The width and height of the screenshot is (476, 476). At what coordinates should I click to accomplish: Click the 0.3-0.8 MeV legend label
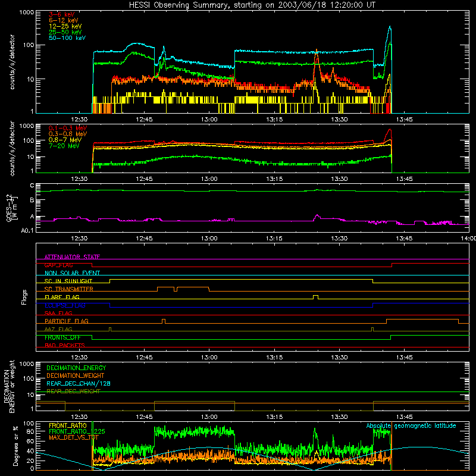point(68,134)
